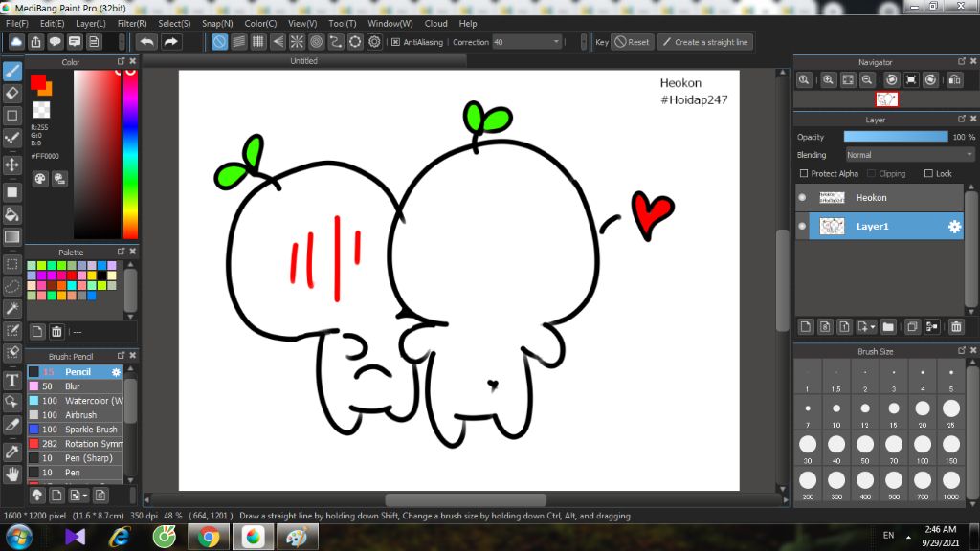980x551 pixels.
Task: Enable the layer Lock checkbox
Action: [x=928, y=174]
